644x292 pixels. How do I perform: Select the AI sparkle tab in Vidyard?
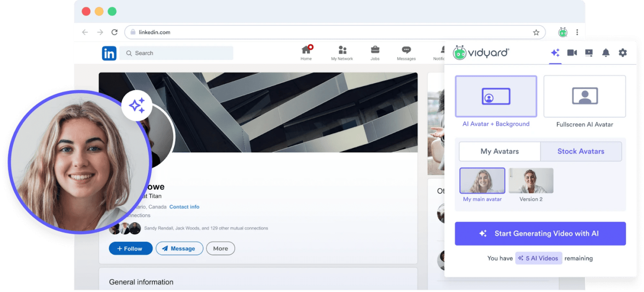[x=555, y=53]
